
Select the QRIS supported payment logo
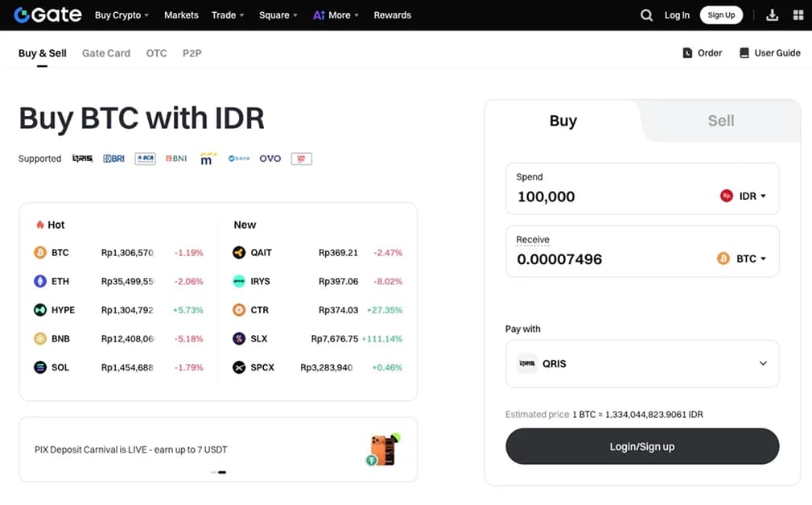click(82, 159)
